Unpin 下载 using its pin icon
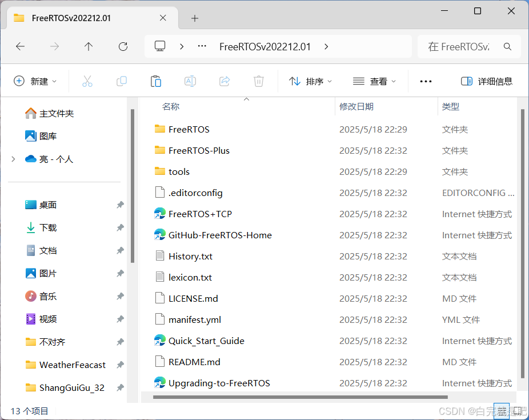Screen dimensions: 529x420 click(x=120, y=227)
